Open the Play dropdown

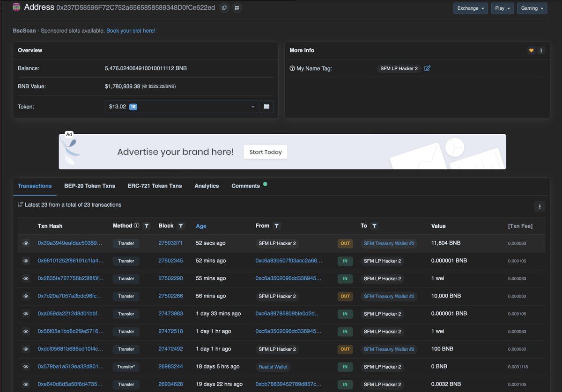click(x=503, y=8)
